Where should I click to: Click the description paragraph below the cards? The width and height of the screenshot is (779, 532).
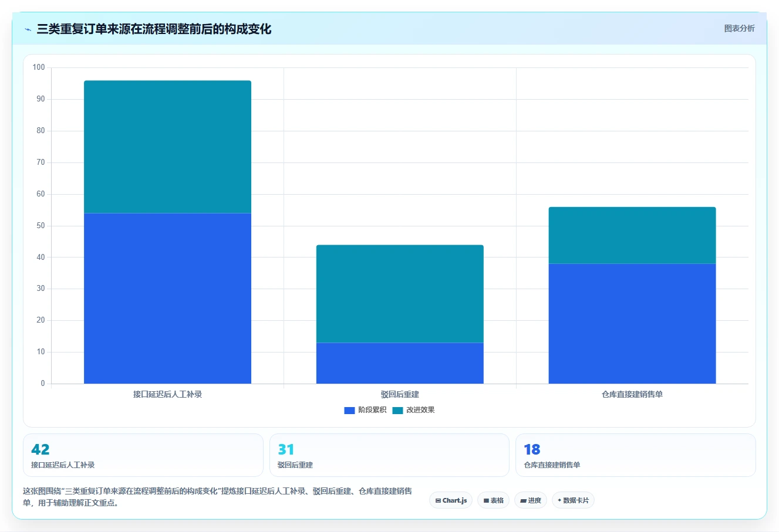217,497
